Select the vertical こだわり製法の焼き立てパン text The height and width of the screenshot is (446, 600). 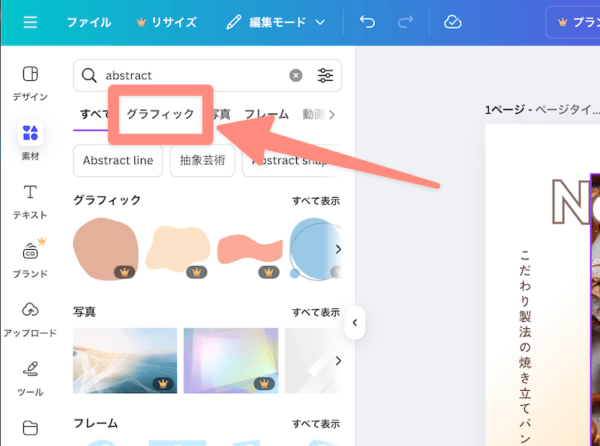tap(525, 347)
